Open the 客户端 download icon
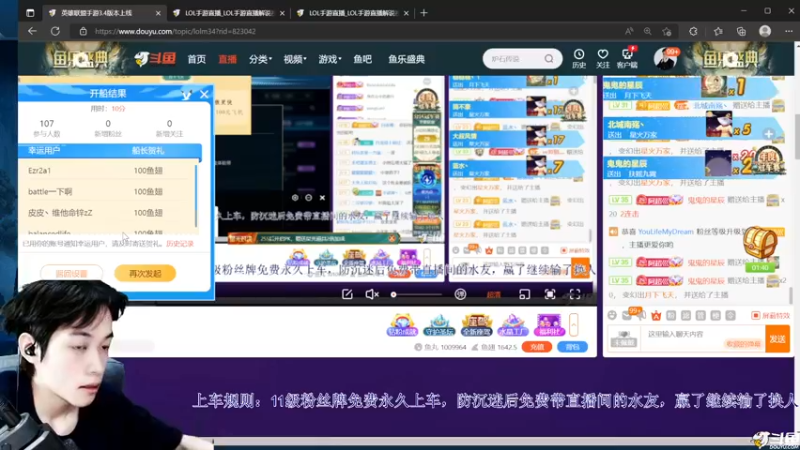This screenshot has width=800, height=450. [x=627, y=58]
